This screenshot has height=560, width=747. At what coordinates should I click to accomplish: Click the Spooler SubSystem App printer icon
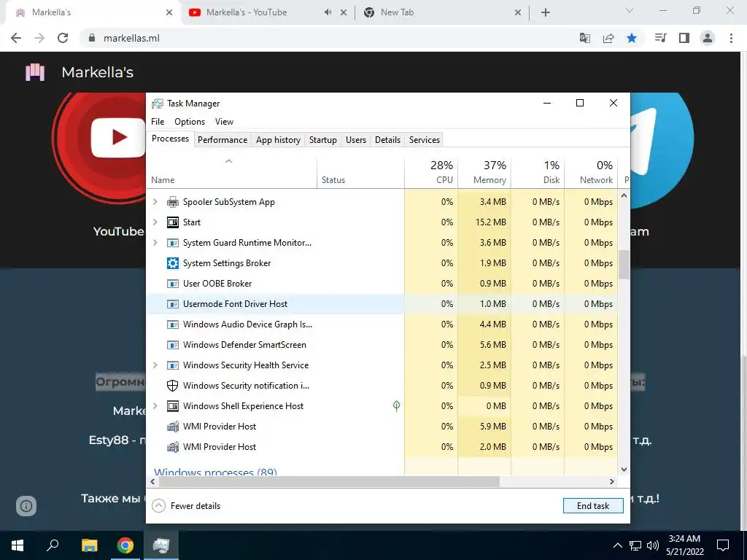pos(172,202)
